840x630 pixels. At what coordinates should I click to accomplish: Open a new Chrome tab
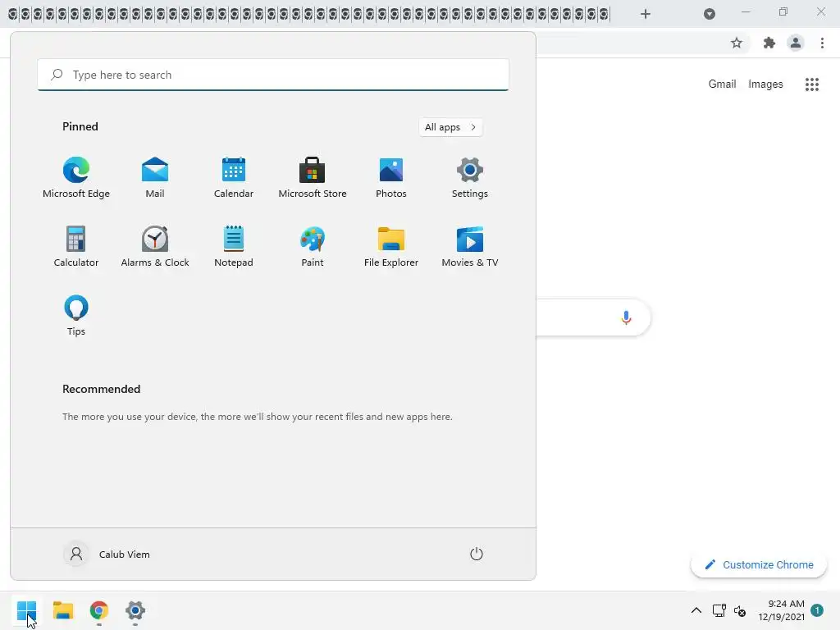pyautogui.click(x=646, y=14)
